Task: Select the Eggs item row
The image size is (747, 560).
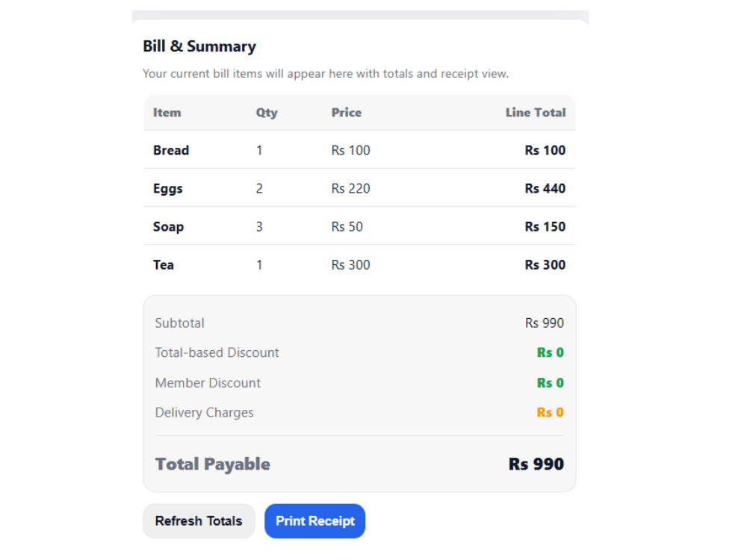Action: coord(359,188)
